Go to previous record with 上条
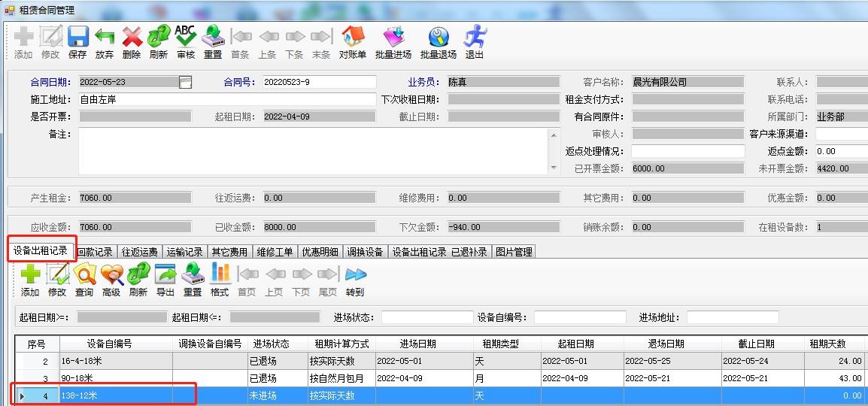 268,37
